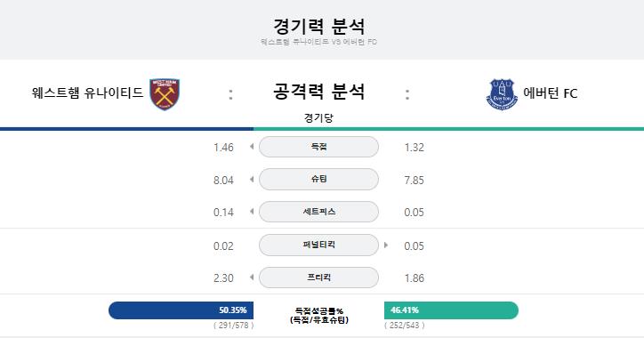Select the 프리킥 stat pill button
The width and height of the screenshot is (644, 338).
318,278
